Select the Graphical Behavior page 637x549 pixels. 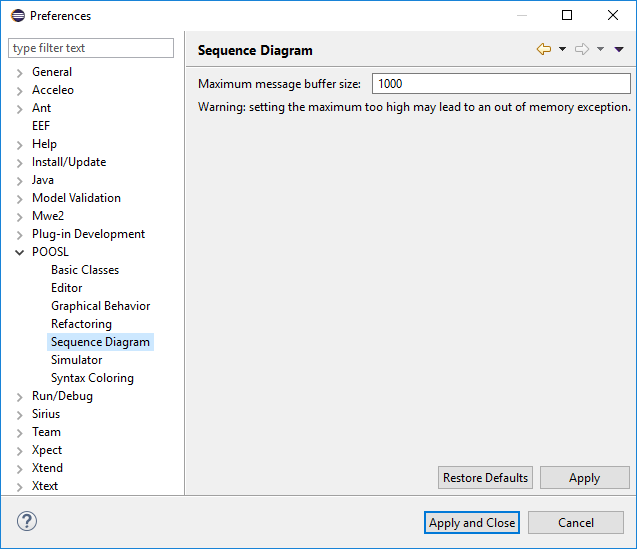click(100, 306)
